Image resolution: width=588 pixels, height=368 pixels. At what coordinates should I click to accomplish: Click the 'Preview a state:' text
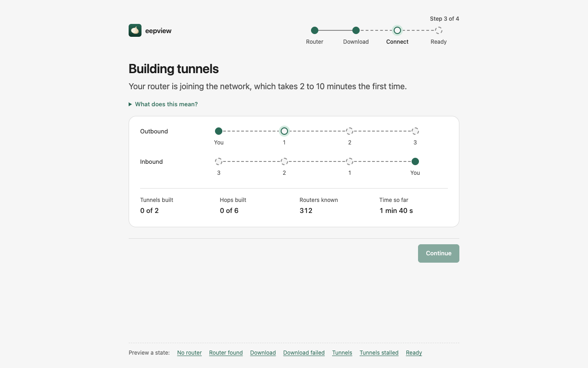click(149, 353)
